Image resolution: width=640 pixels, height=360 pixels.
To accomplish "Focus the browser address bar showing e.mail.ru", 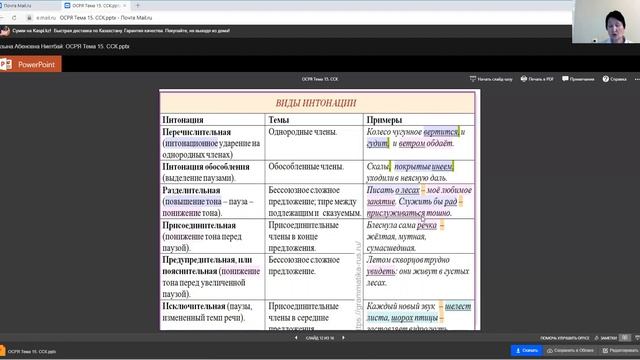I will coord(286,18).
